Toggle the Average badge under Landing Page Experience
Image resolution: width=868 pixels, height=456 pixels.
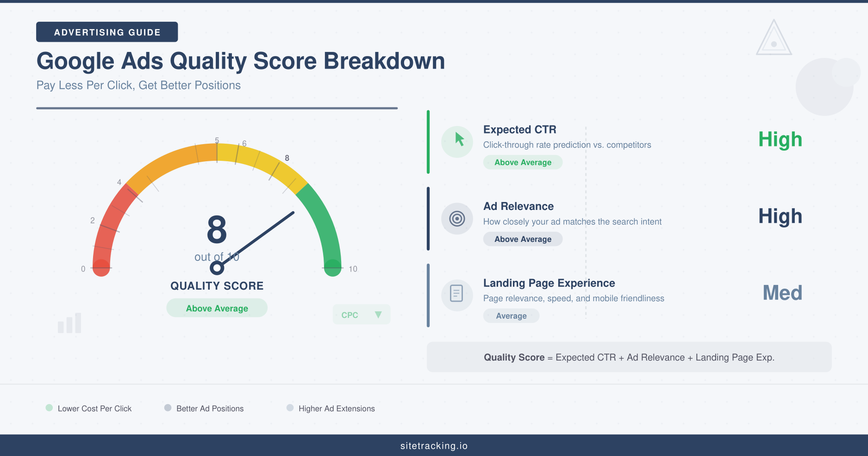511,316
